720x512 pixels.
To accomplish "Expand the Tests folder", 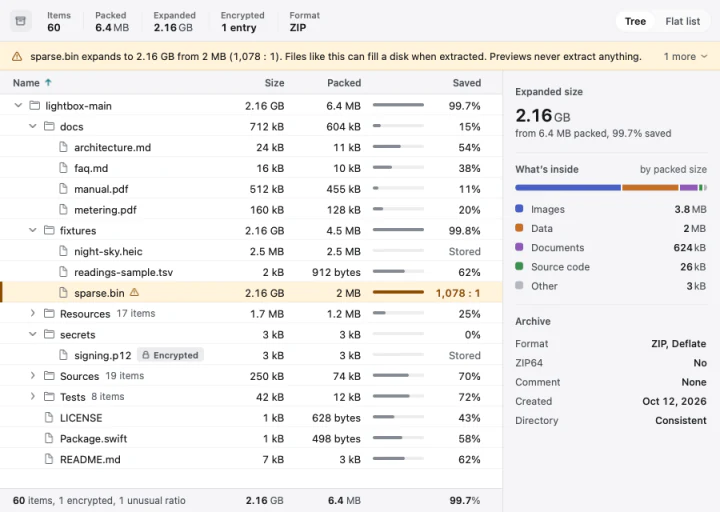I will point(33,396).
